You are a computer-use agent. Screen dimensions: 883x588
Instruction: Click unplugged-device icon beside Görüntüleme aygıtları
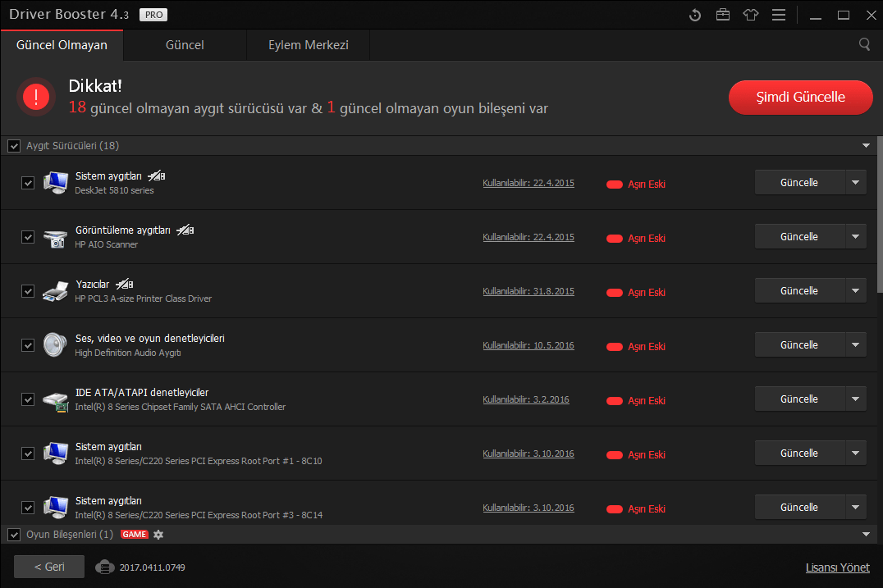(x=185, y=230)
